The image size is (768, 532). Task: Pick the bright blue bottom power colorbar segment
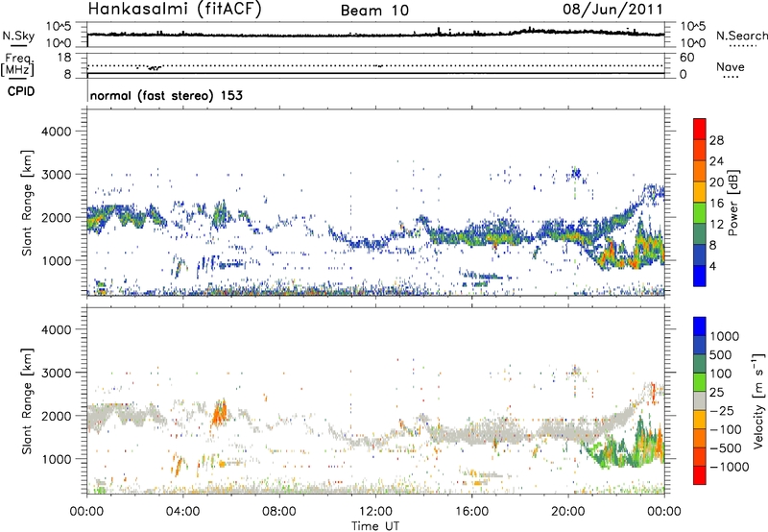click(x=700, y=276)
